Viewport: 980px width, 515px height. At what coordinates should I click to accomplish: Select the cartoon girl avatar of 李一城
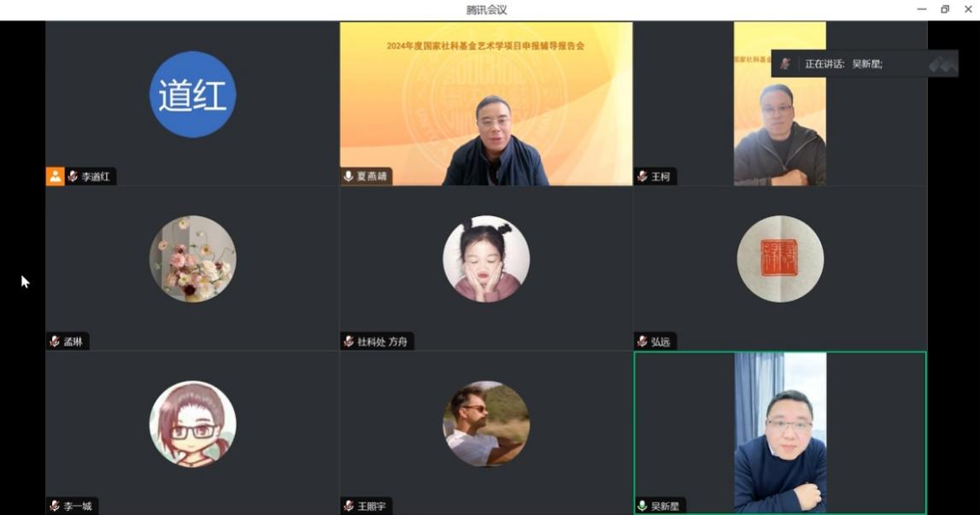(x=192, y=424)
